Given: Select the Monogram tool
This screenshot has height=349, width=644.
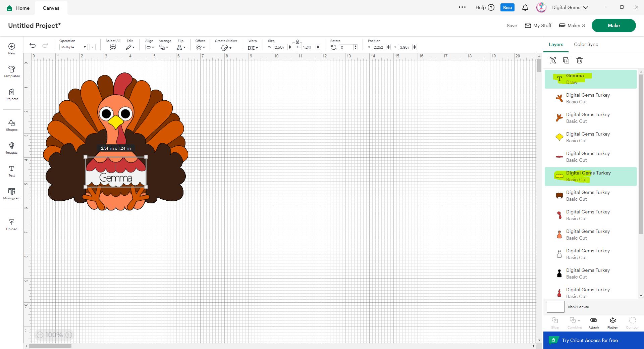Looking at the screenshot, I should pyautogui.click(x=12, y=194).
